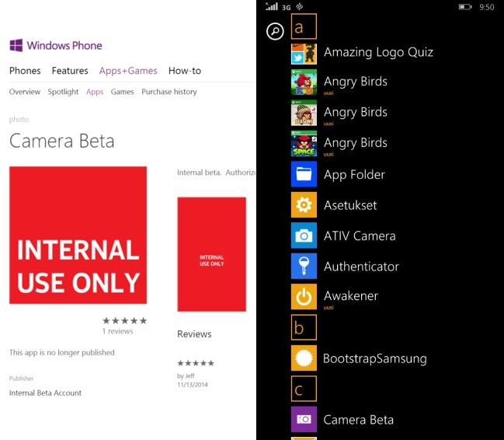Switch to Overview tab
Viewport: 504px width, 440px height.
click(25, 92)
